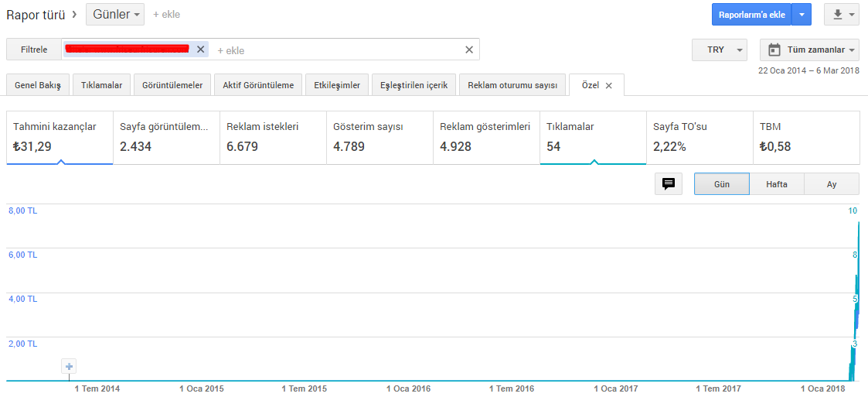Expand arrow next to Raporlarım'a ekle
The width and height of the screenshot is (868, 397).
[x=802, y=15]
